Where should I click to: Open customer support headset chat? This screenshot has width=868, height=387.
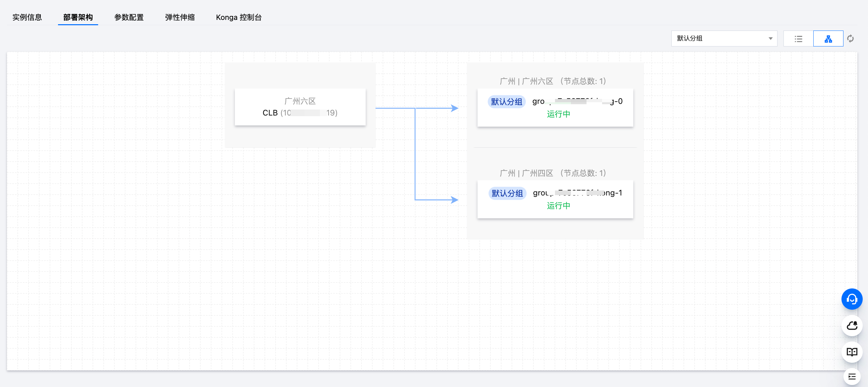click(x=852, y=299)
